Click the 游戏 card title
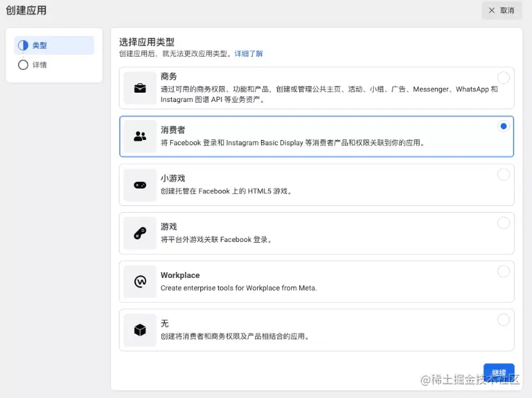The image size is (532, 398). 169,227
